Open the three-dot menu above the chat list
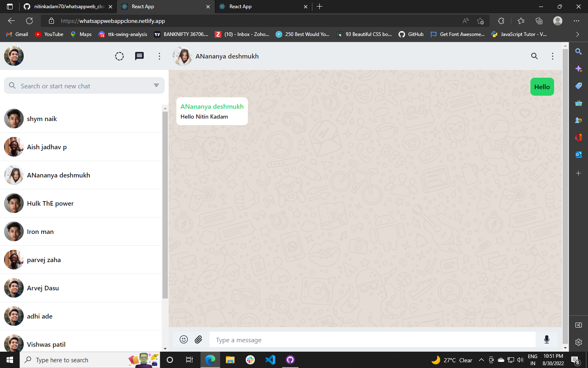Image resolution: width=588 pixels, height=368 pixels. pos(159,56)
